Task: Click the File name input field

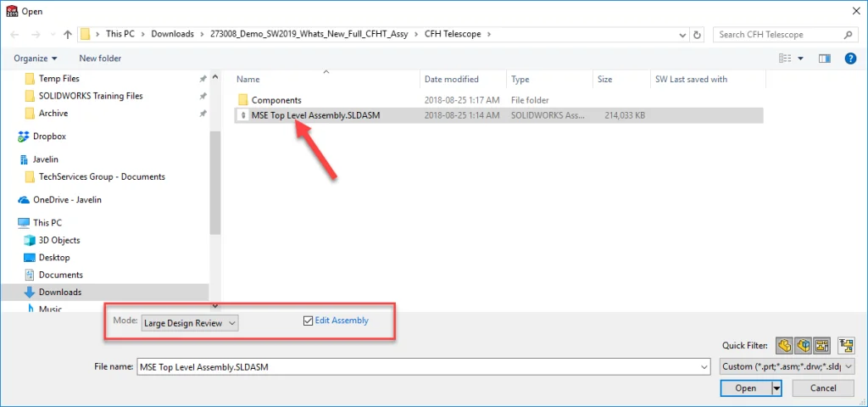Action: coord(419,366)
